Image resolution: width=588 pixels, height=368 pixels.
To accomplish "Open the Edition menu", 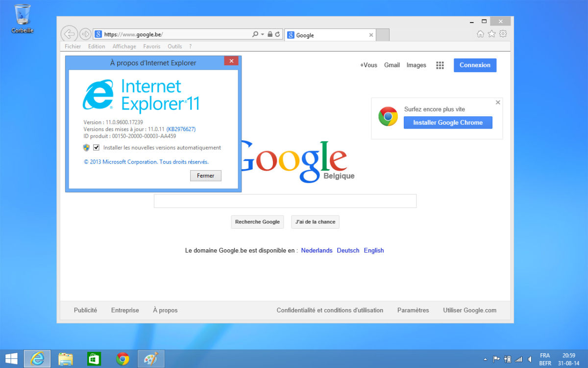I will (97, 47).
